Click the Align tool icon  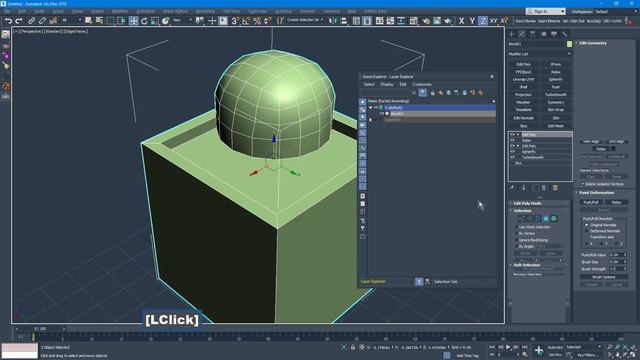coord(344,20)
